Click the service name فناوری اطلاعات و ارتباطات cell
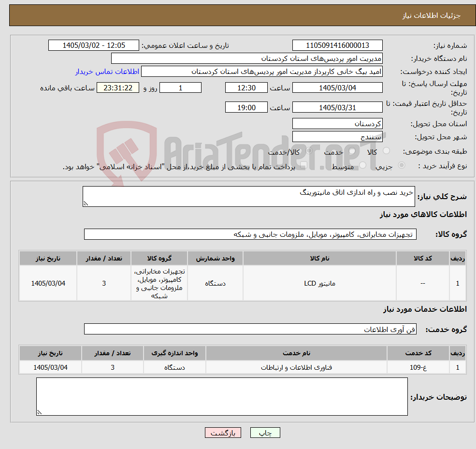The image size is (476, 449). (x=296, y=367)
